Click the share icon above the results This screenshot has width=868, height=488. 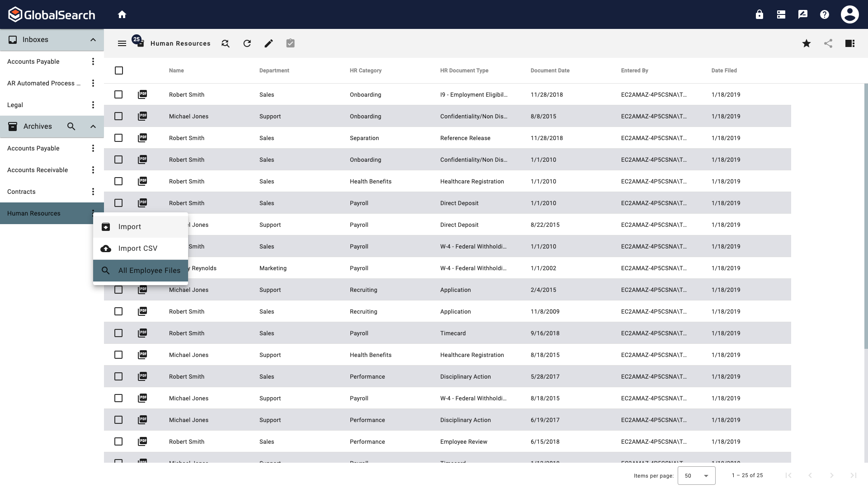(x=828, y=43)
